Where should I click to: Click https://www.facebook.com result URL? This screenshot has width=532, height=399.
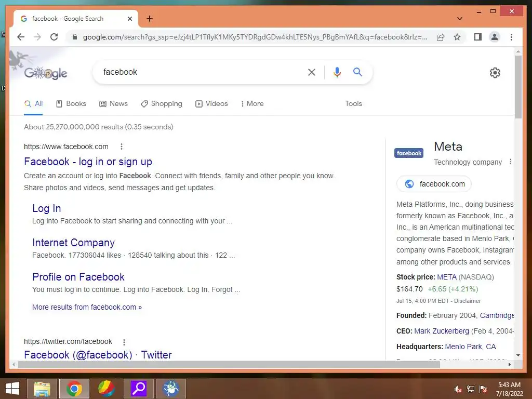click(x=66, y=147)
